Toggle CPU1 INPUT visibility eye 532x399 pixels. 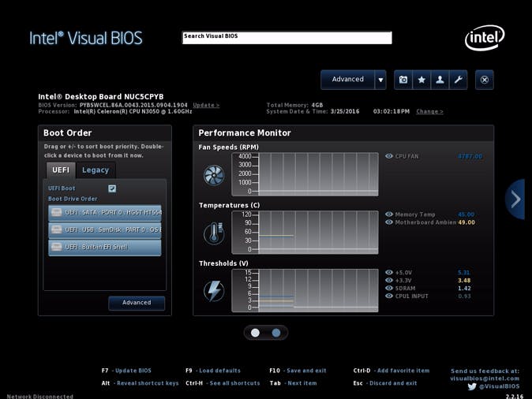(x=389, y=296)
